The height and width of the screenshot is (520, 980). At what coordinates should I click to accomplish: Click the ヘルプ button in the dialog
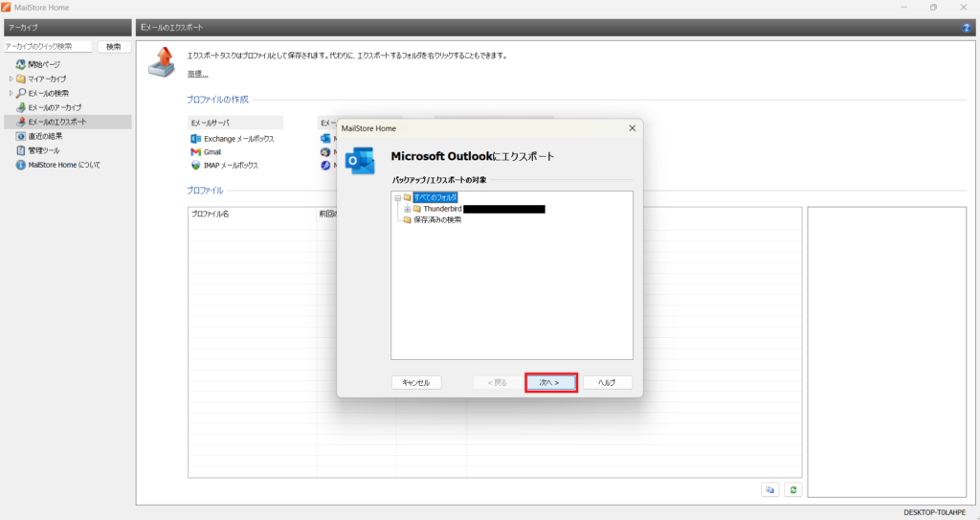[608, 382]
